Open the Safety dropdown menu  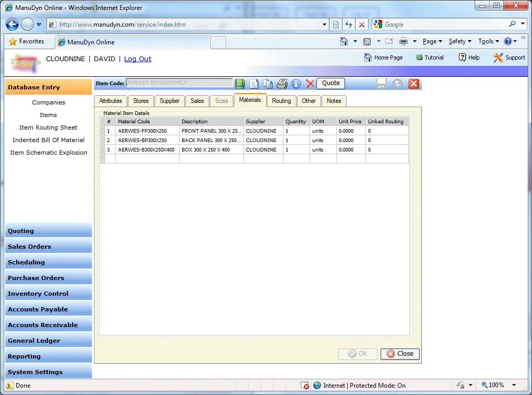tap(459, 41)
